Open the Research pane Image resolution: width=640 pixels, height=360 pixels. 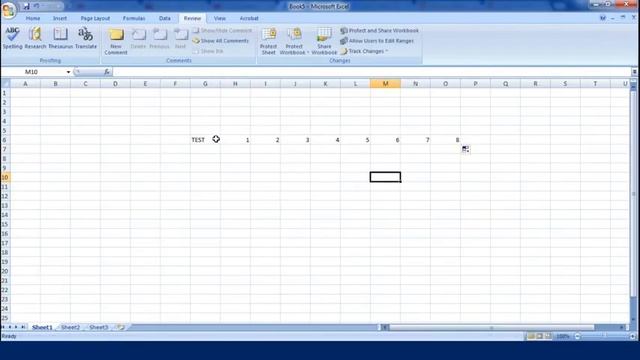36,38
